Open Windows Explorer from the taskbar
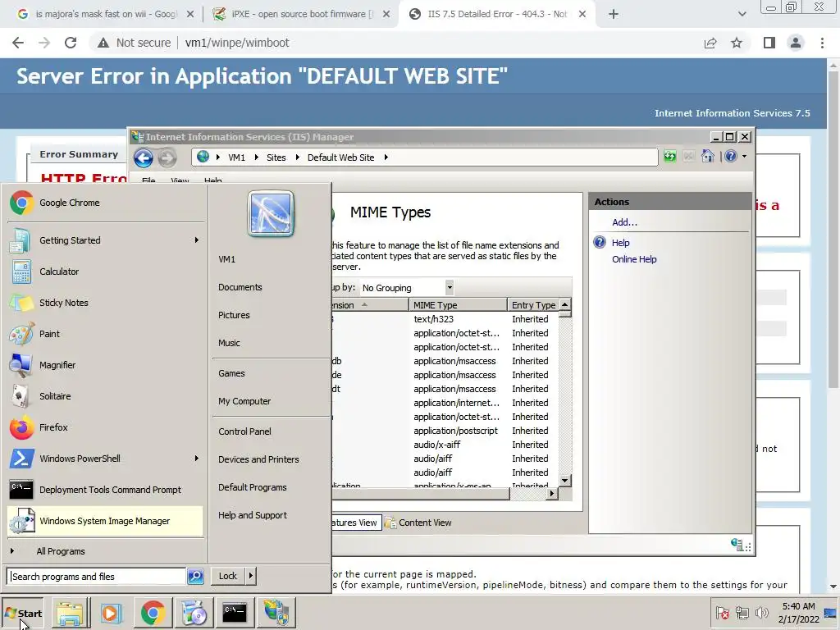The image size is (840, 630). click(70, 614)
